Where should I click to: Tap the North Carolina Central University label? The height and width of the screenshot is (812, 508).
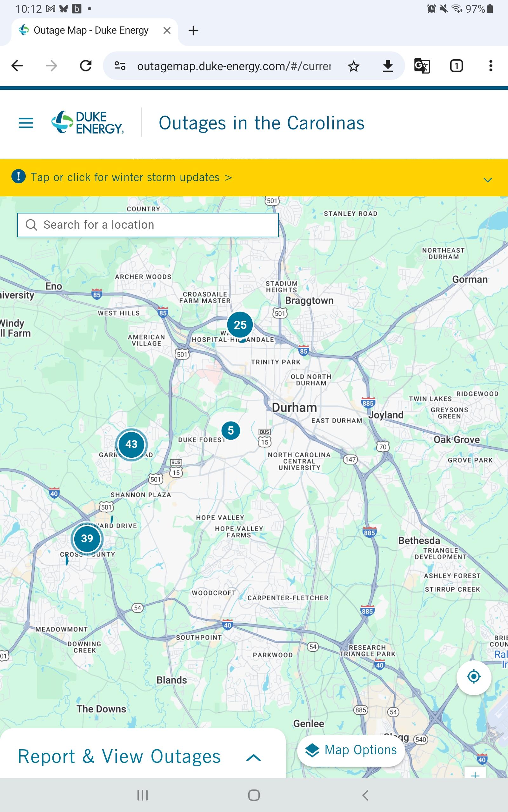point(299,461)
